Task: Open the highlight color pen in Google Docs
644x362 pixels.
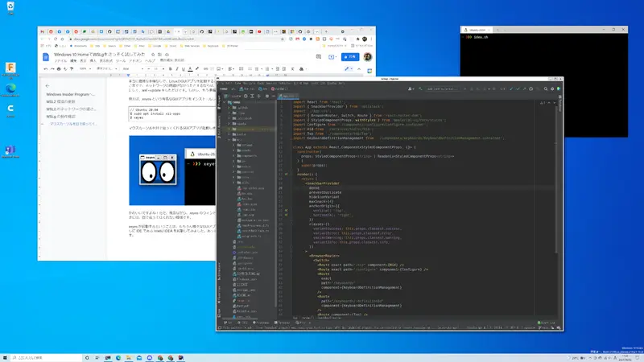Action: coord(197,69)
